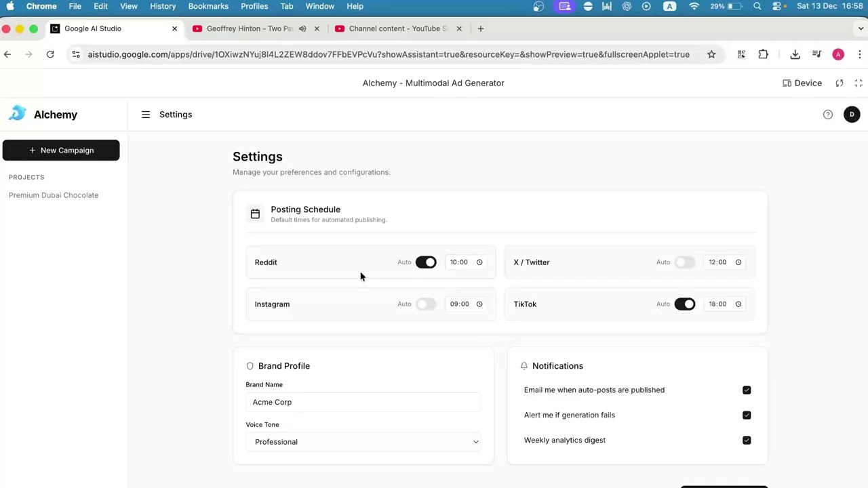The image size is (868, 488).
Task: Open the Profiles menu
Action: tap(254, 6)
